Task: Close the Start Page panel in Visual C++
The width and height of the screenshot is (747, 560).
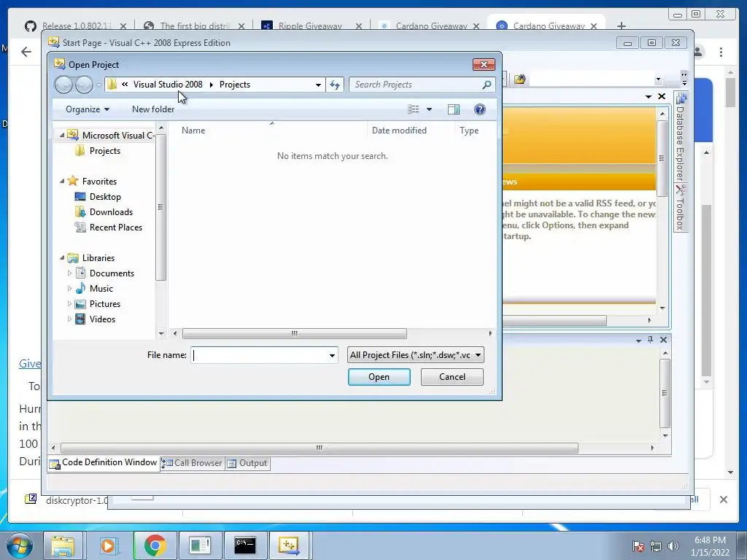Action: click(x=662, y=97)
